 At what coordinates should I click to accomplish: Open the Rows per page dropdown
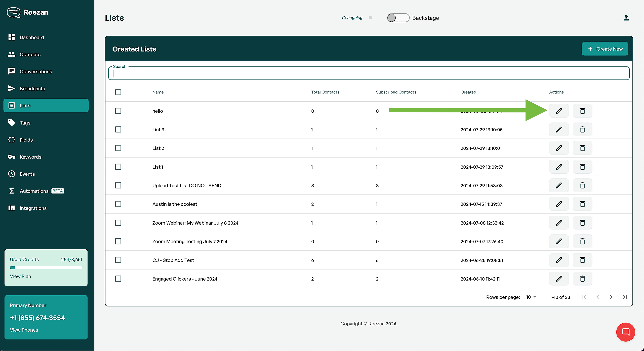[531, 297]
